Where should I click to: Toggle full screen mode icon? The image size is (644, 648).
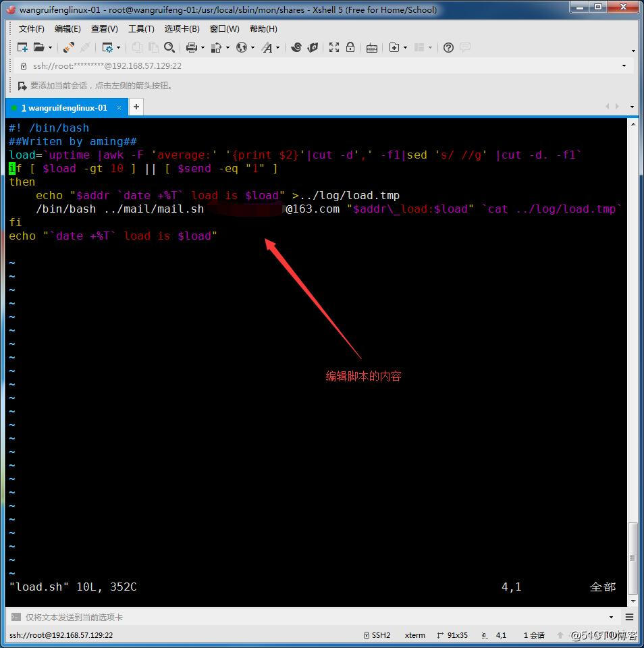click(334, 47)
